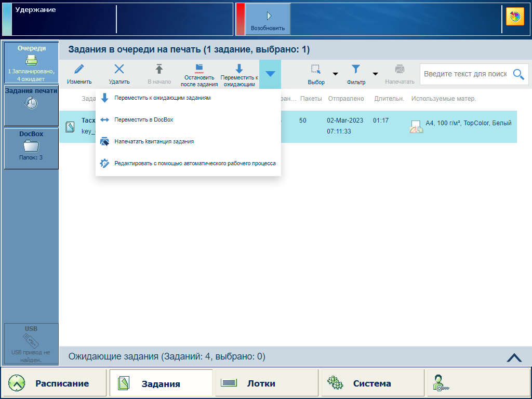Open dropdown arrow next to Выбор

335,74
